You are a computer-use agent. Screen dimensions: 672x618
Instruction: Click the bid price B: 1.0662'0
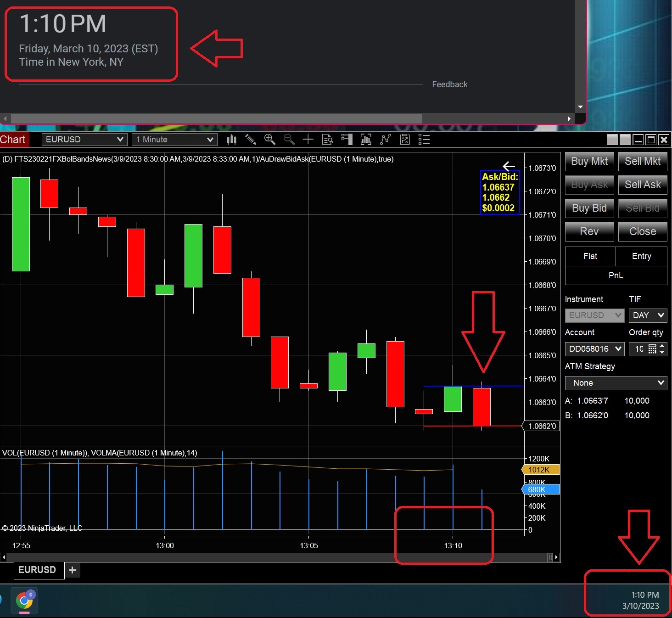point(587,416)
